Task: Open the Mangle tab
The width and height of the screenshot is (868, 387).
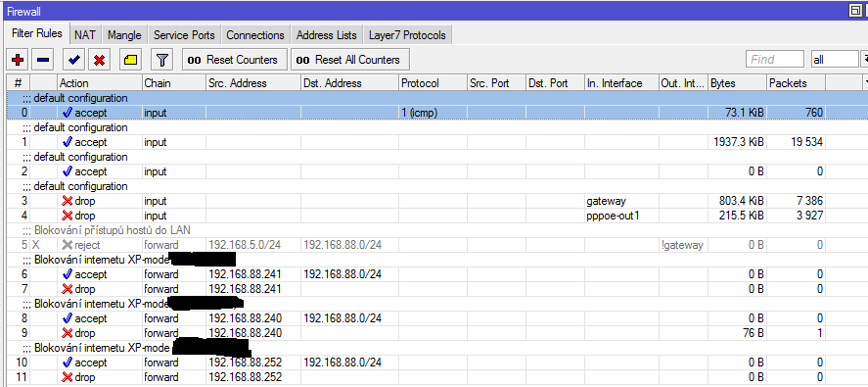Action: (x=124, y=35)
